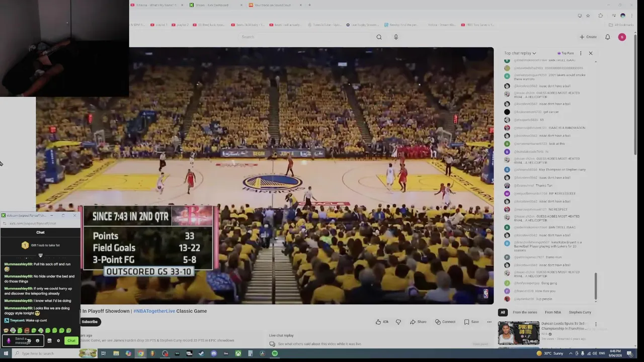Open Kick chat shop icon

pos(49,340)
